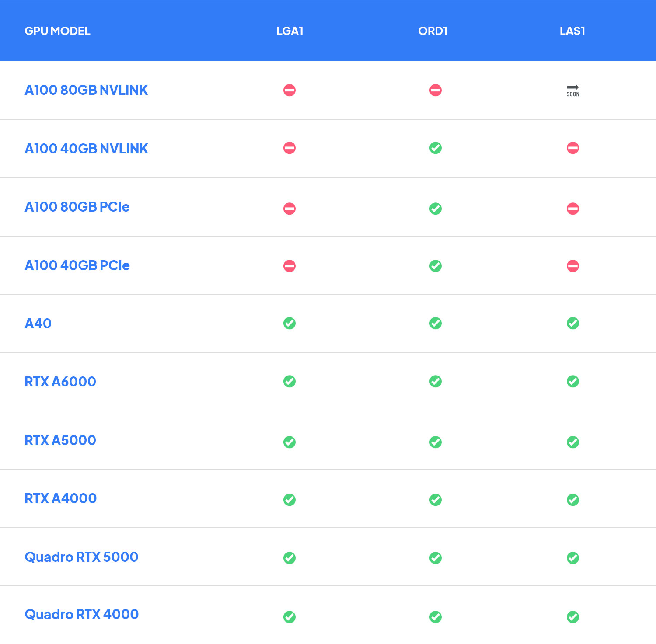The image size is (656, 644).
Task: Click the RTX A5000 LGA1 green checkmark
Action: (290, 442)
